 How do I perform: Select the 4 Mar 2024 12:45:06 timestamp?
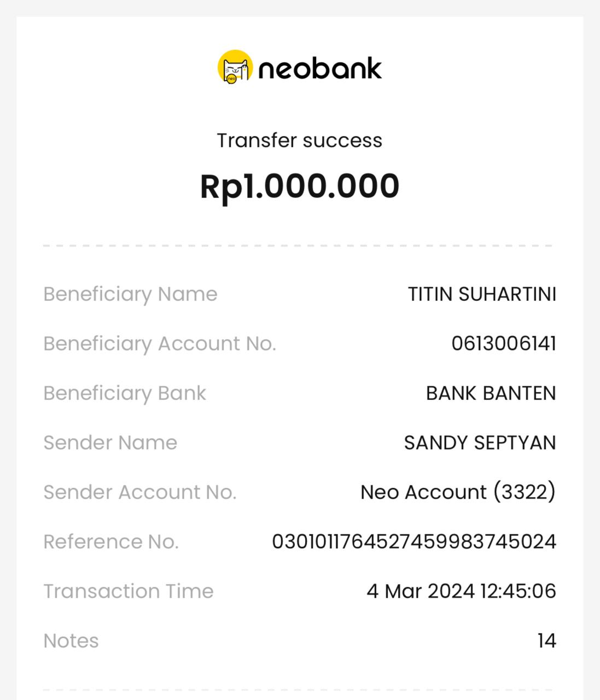click(x=461, y=591)
